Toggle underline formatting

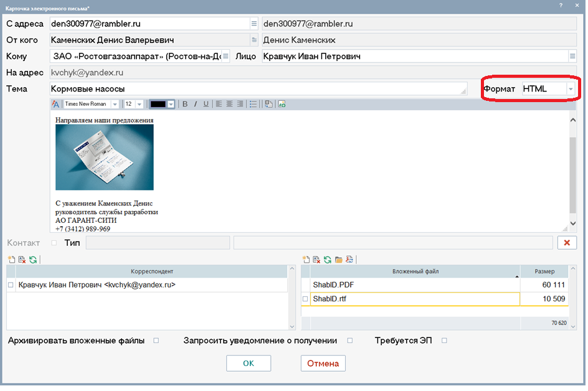point(206,104)
